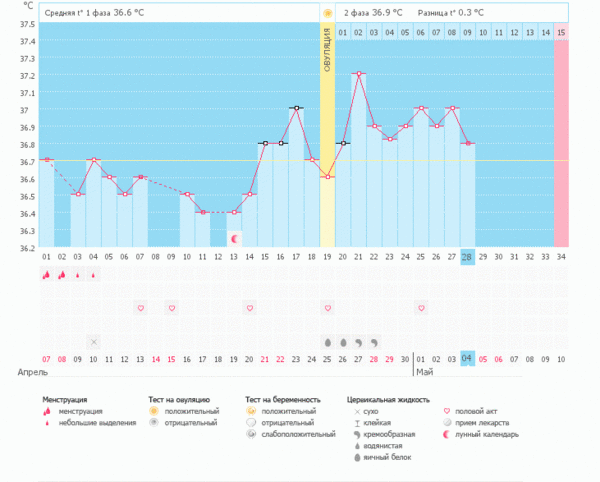
Task: Click the ovulation sun icon in header
Action: [327, 13]
